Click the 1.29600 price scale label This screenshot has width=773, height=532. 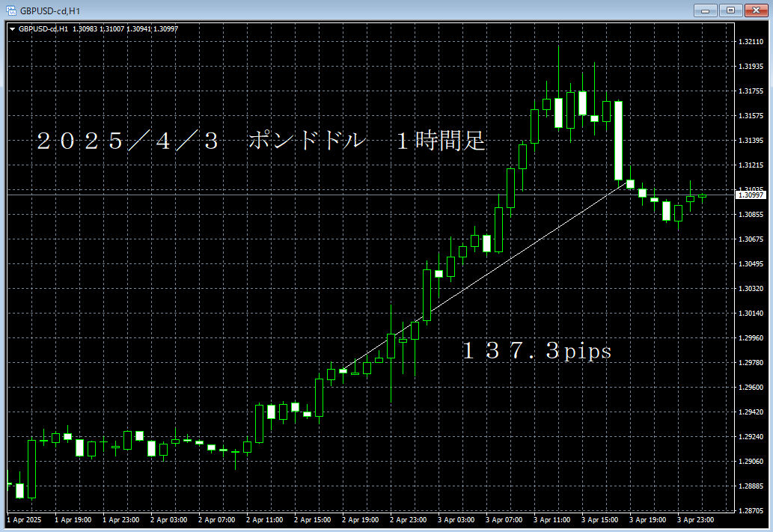click(x=751, y=388)
